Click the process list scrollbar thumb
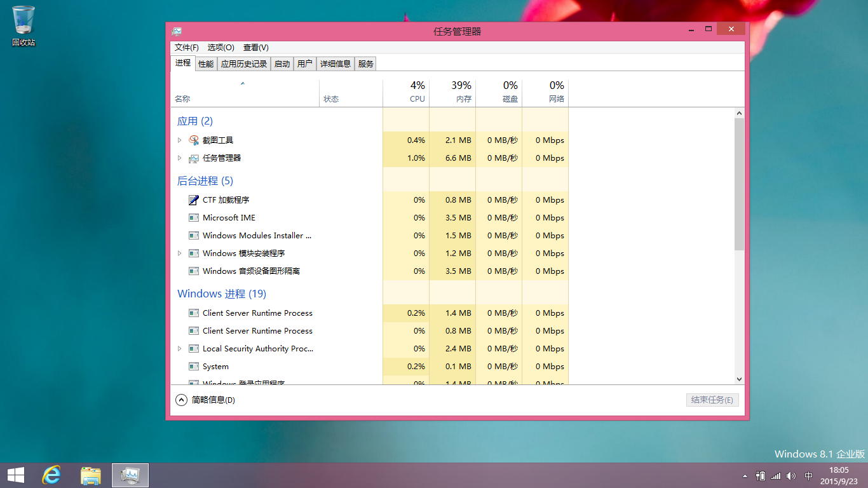This screenshot has width=868, height=488. (739, 184)
